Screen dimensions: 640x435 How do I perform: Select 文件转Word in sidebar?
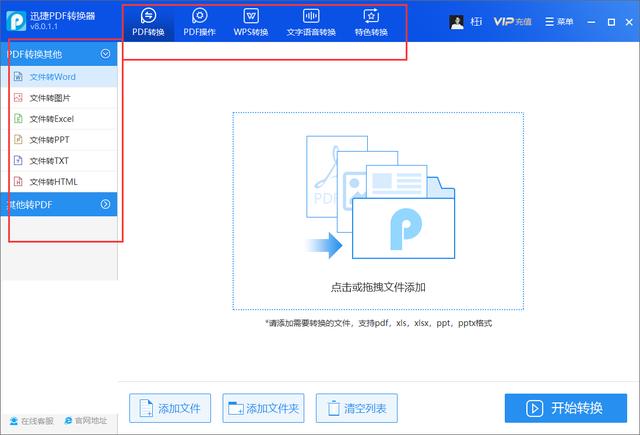pyautogui.click(x=59, y=77)
